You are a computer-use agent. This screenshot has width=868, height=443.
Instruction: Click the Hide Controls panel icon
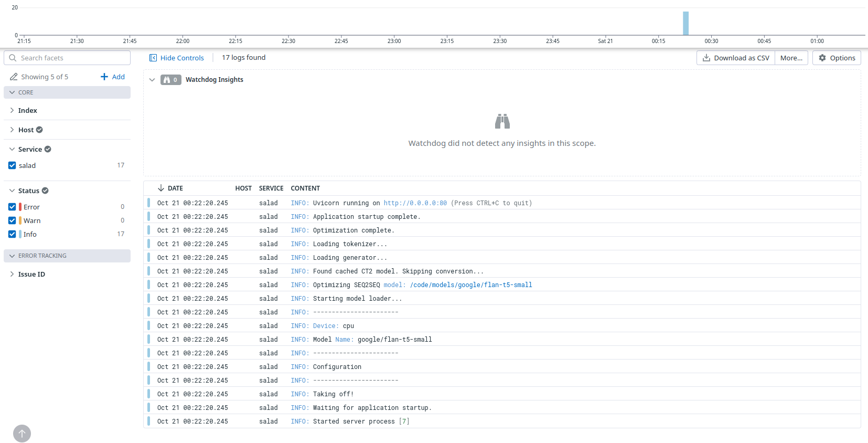tap(153, 58)
